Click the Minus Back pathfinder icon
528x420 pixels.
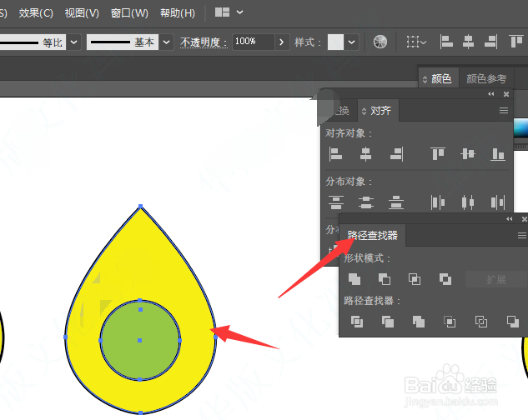pyautogui.click(x=512, y=322)
